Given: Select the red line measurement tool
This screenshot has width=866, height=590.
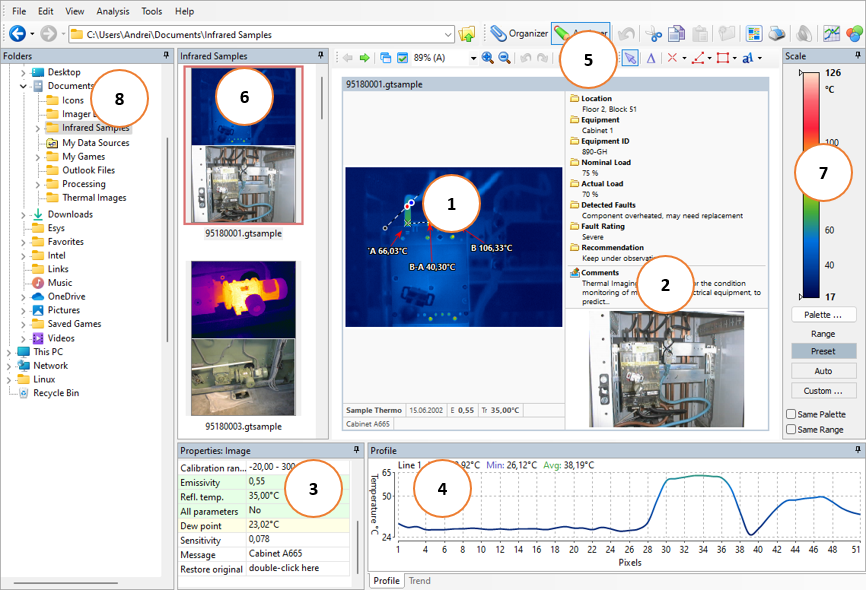Looking at the screenshot, I should tap(698, 57).
